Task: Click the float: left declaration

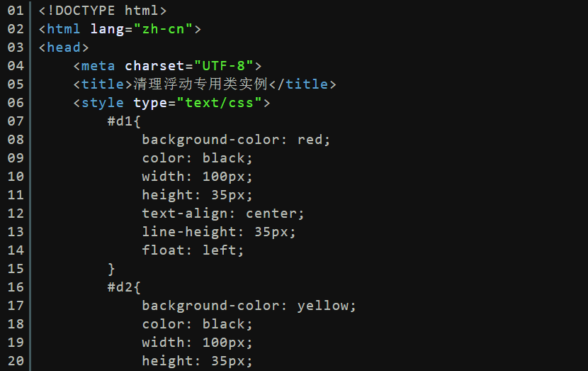Action: (193, 250)
